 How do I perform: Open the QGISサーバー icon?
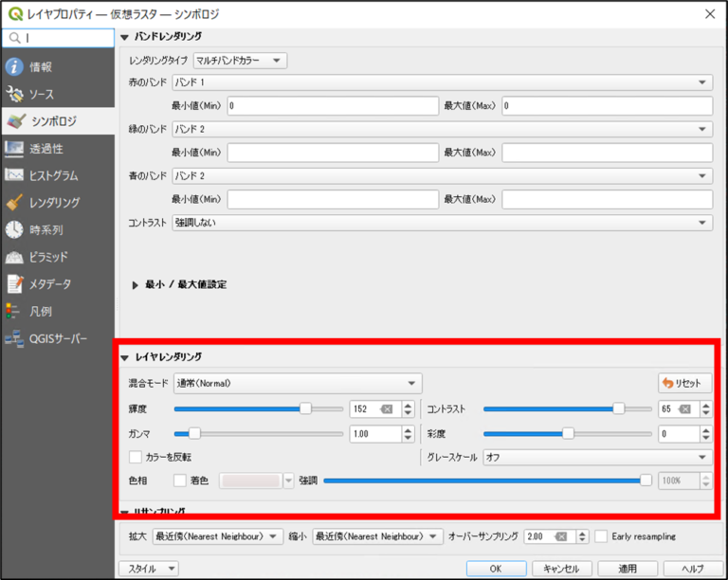(x=14, y=338)
